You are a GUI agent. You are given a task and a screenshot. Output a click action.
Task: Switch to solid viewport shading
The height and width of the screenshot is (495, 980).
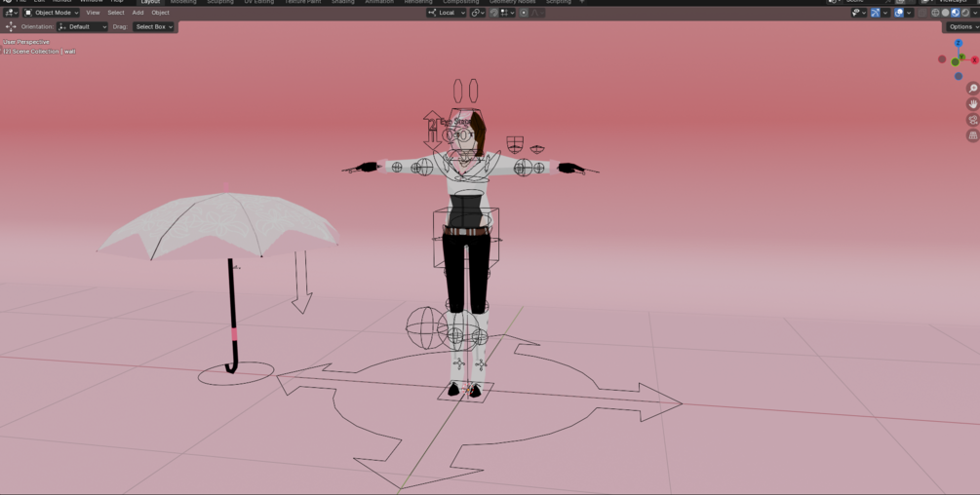coord(946,13)
